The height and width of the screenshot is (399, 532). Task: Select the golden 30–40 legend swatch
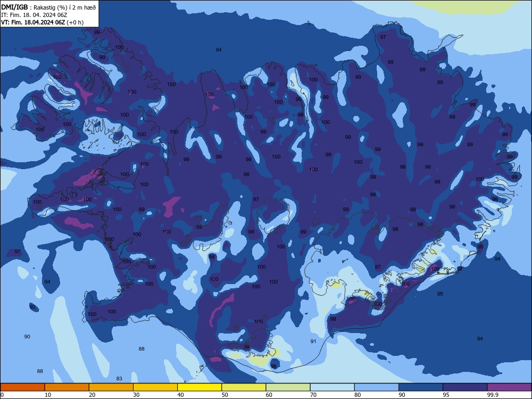[x=155, y=387]
